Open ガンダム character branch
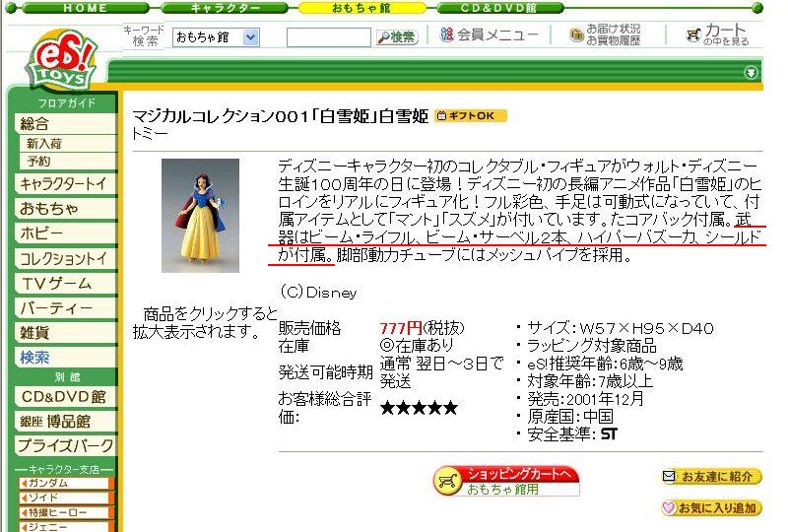 click(x=66, y=483)
